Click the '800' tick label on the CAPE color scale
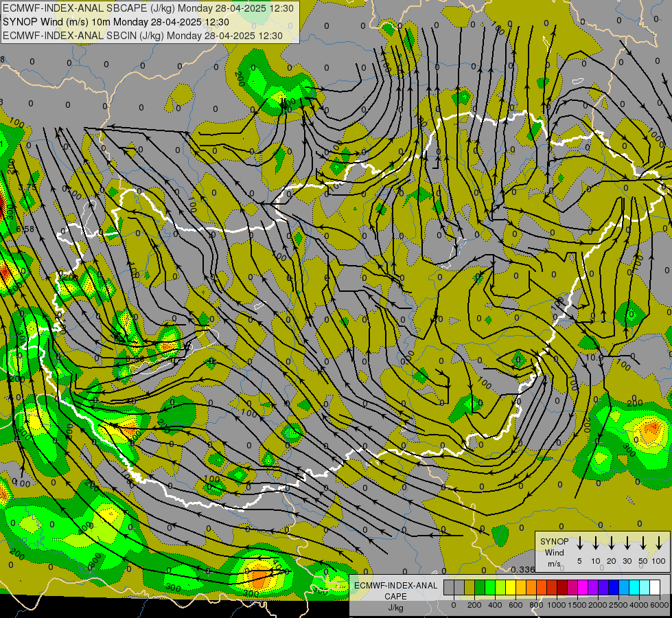This screenshot has height=618, width=672. click(536, 605)
